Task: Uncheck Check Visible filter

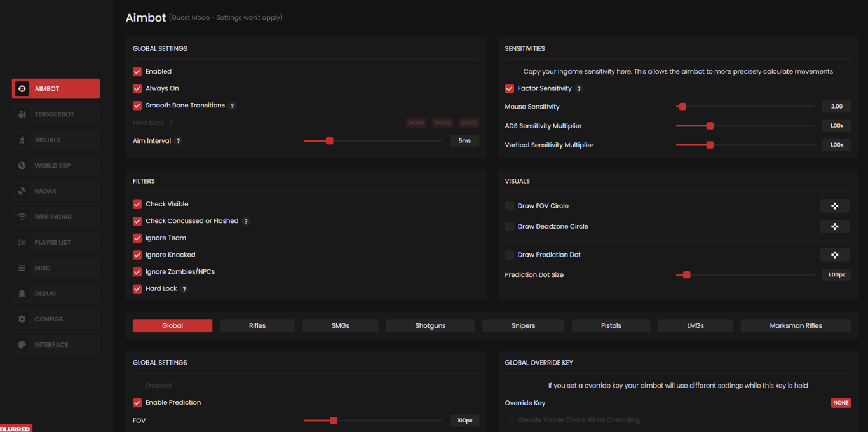Action: pos(137,204)
